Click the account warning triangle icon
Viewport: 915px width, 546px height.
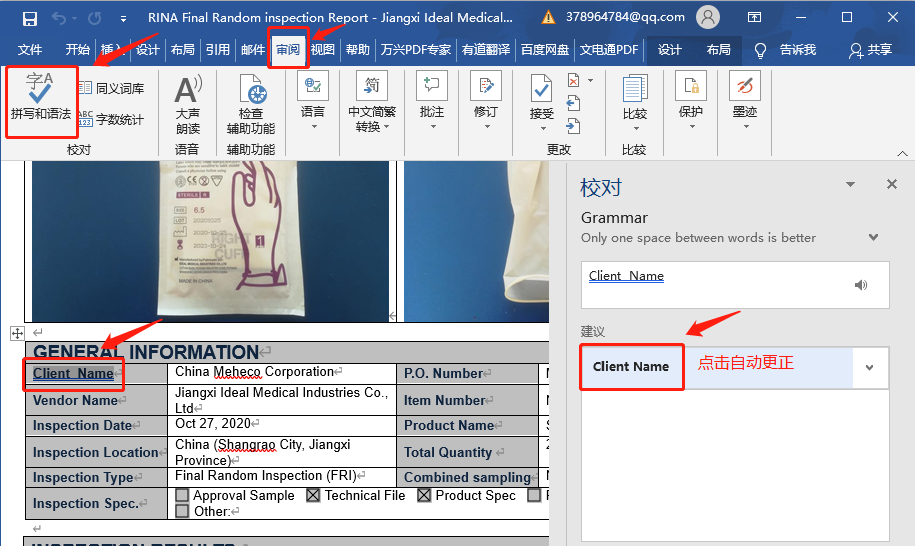548,18
